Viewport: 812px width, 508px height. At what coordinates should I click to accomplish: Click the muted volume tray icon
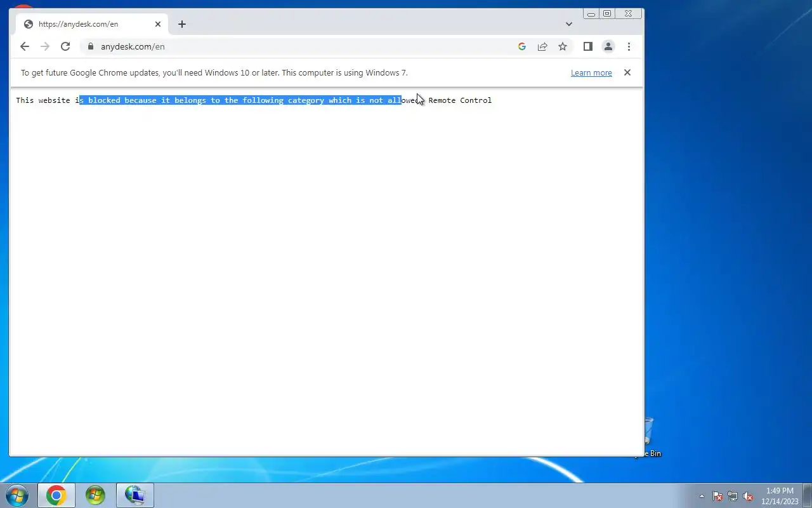coord(748,496)
